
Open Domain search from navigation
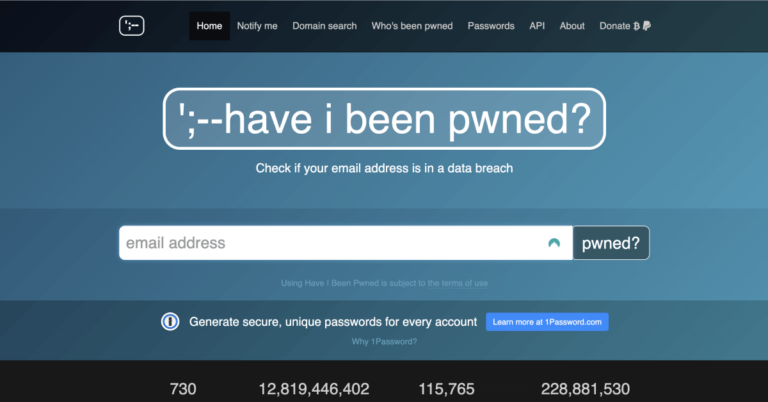click(324, 26)
